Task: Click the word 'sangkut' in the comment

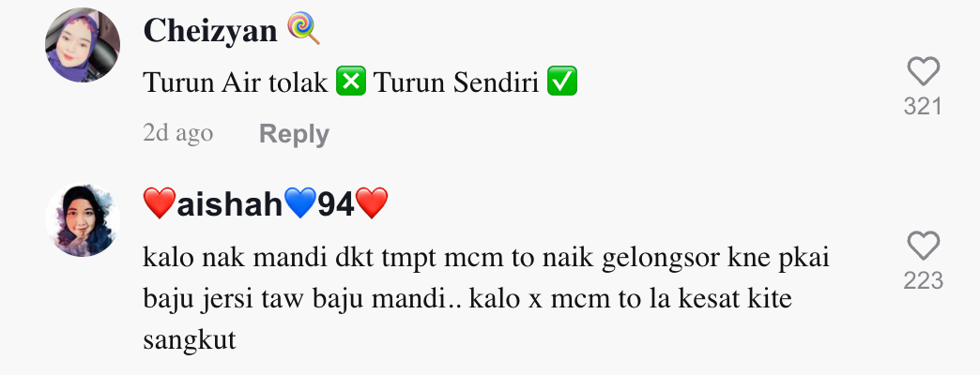Action: (190, 340)
